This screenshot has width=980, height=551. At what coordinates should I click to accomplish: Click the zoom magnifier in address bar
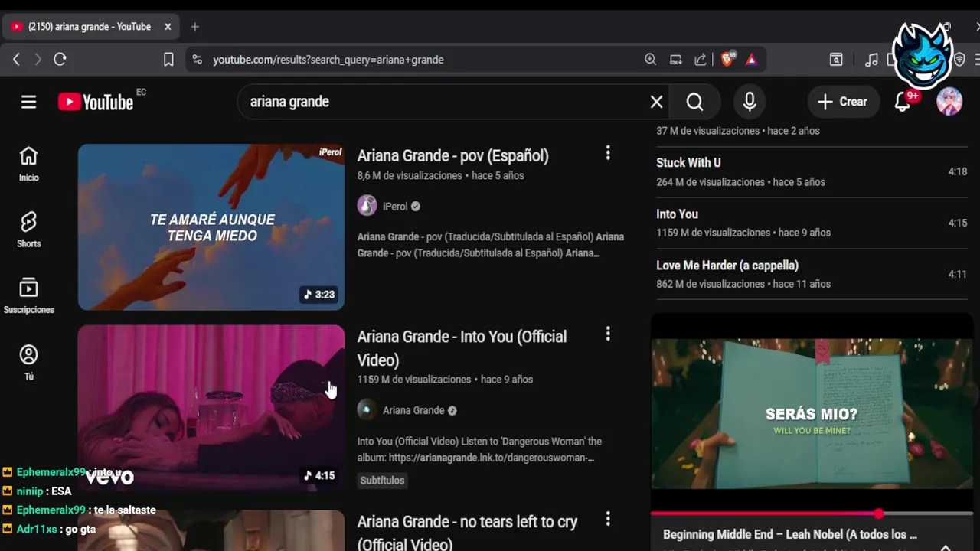click(x=650, y=59)
